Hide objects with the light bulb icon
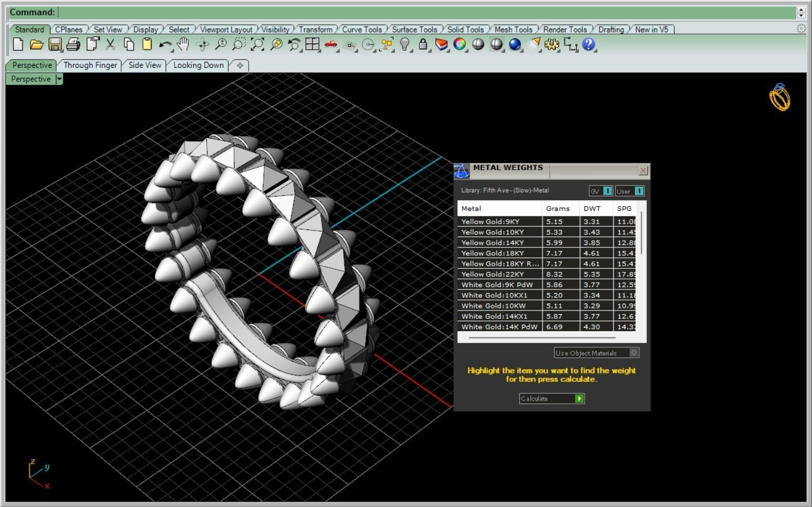Image resolution: width=812 pixels, height=507 pixels. point(405,45)
